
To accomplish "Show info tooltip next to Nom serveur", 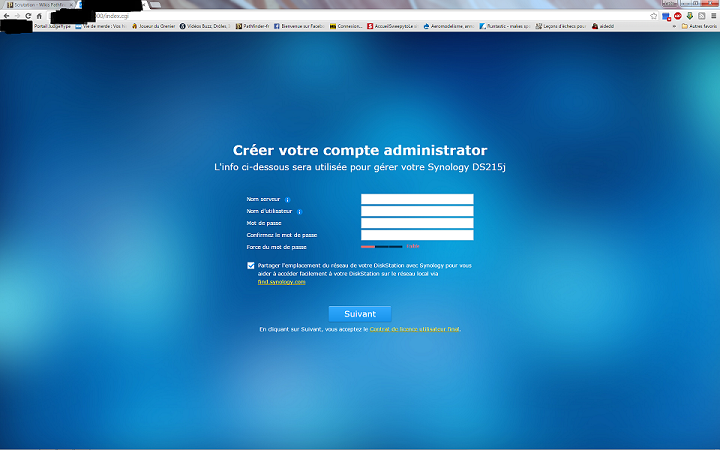I will tap(287, 200).
